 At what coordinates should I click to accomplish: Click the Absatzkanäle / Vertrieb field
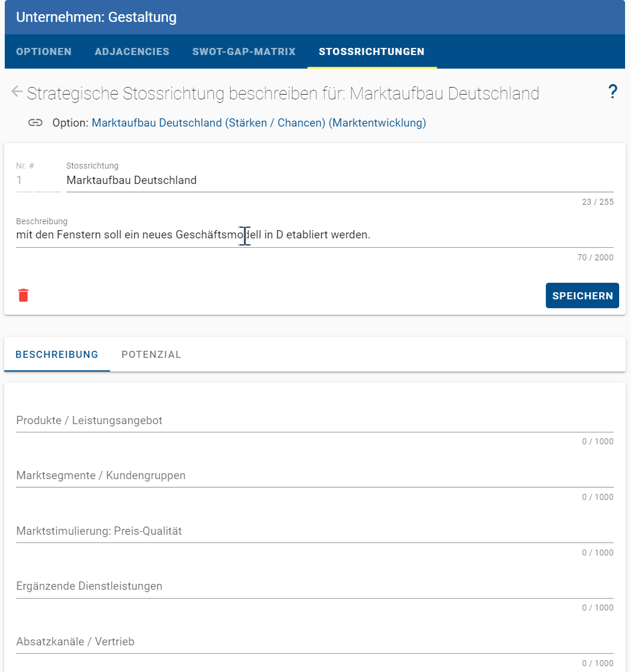coord(315,642)
